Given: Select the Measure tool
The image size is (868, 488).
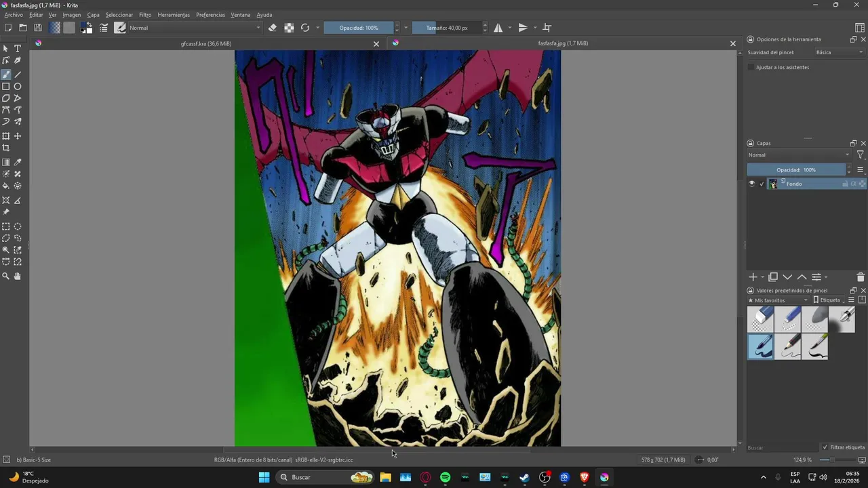Looking at the screenshot, I should [x=18, y=201].
